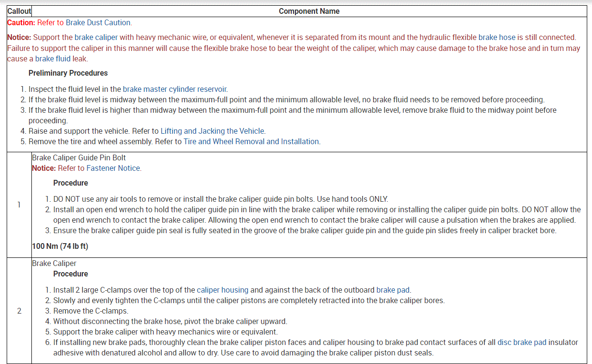The width and height of the screenshot is (592, 364).
Task: Click the Preliminary Procedures heading
Action: pyautogui.click(x=68, y=73)
